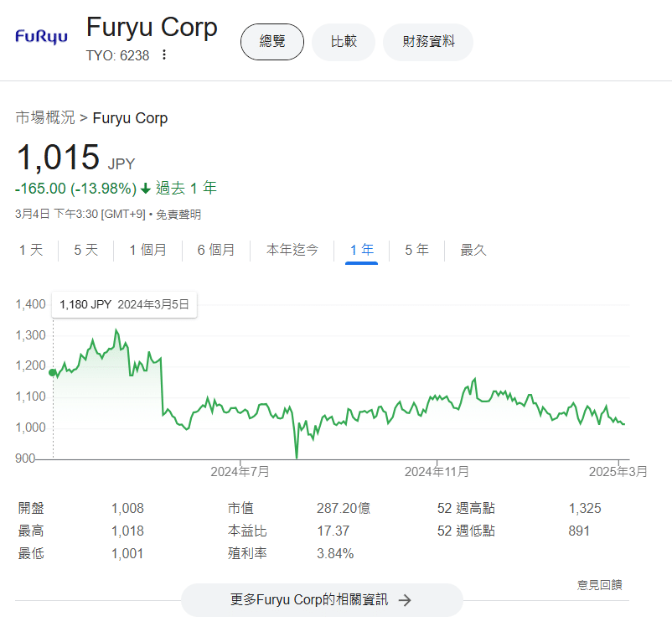672x632 pixels.
Task: Click the 1,000 y-axis label
Action: point(30,427)
